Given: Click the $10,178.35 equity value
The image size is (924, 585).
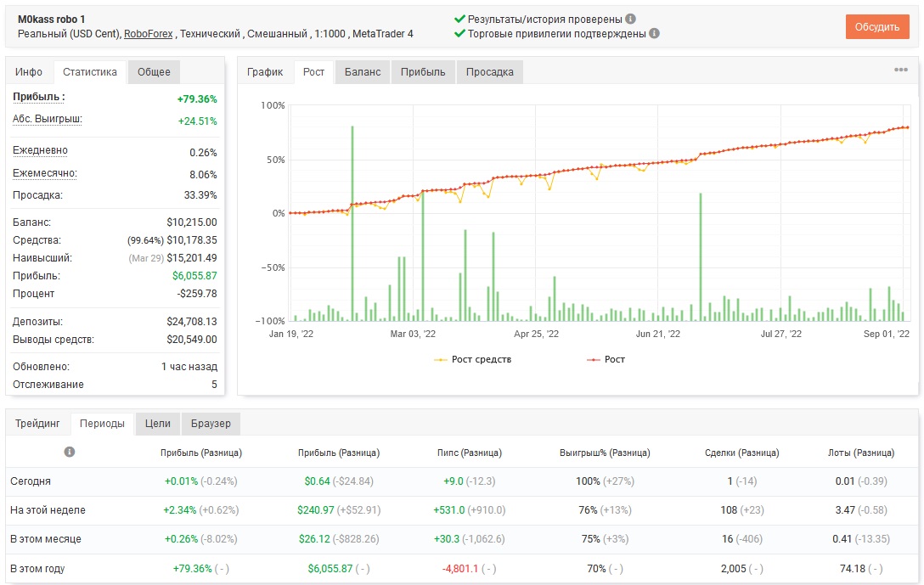Looking at the screenshot, I should coord(192,240).
